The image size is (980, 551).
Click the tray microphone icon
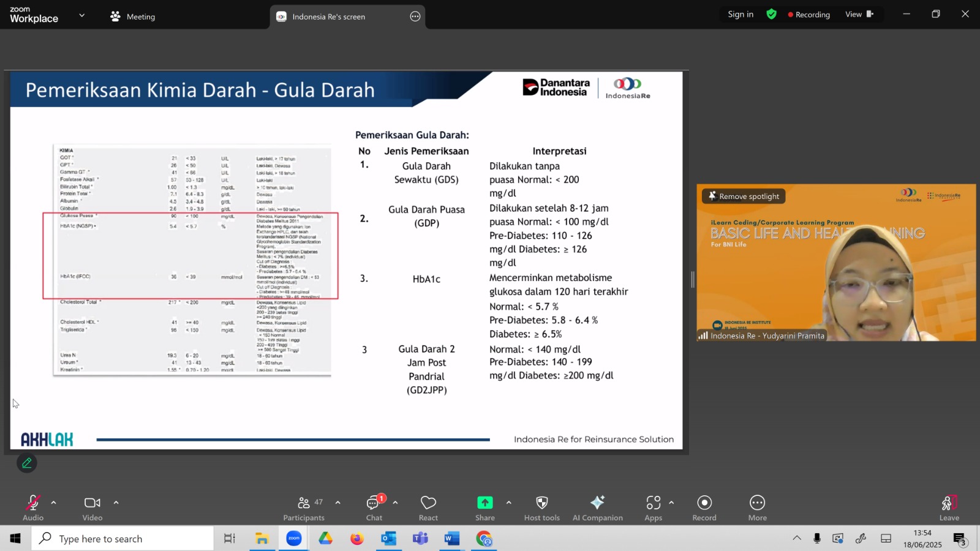(816, 538)
